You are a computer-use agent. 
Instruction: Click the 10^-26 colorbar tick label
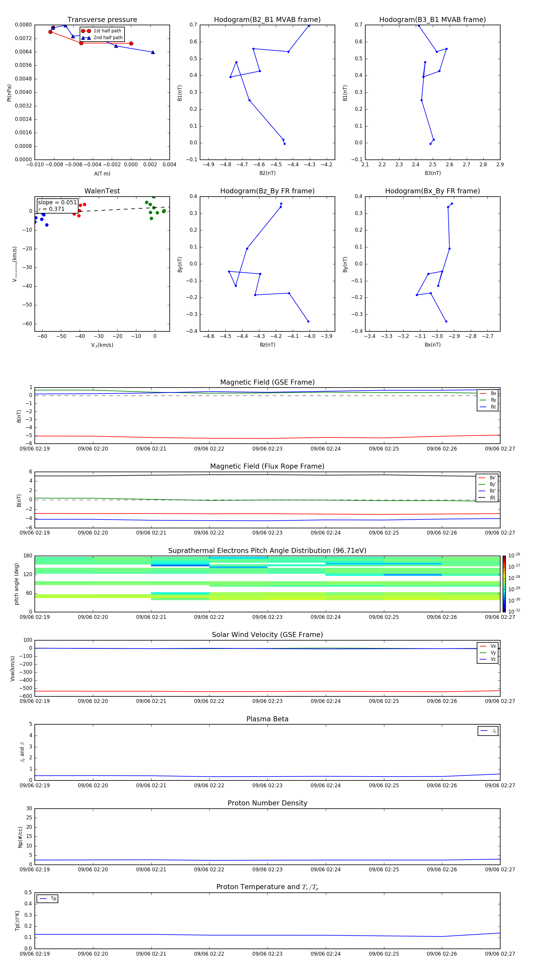(x=514, y=556)
